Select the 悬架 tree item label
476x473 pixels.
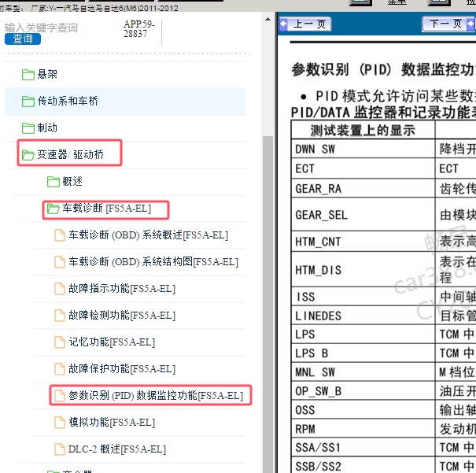tap(47, 74)
